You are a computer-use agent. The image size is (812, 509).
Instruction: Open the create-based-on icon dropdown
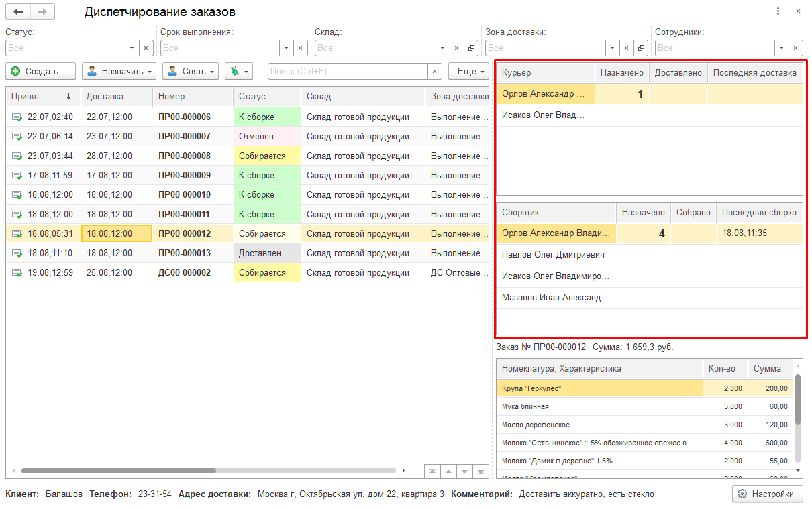click(x=238, y=71)
